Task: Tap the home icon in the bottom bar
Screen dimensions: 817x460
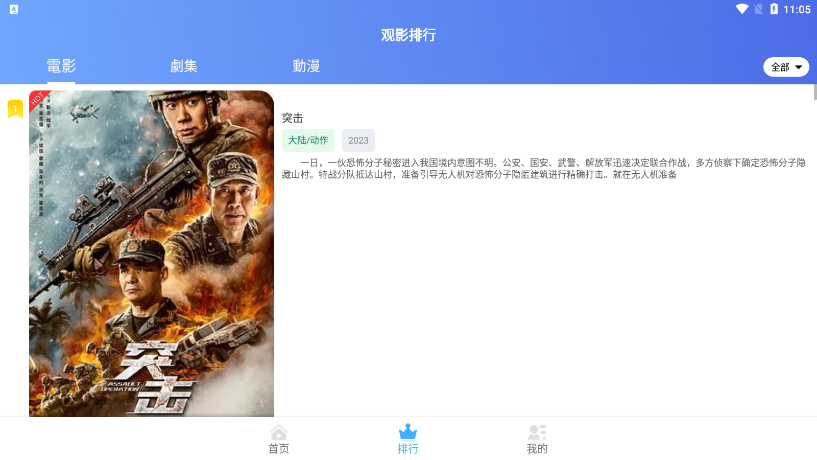Action: click(x=278, y=432)
